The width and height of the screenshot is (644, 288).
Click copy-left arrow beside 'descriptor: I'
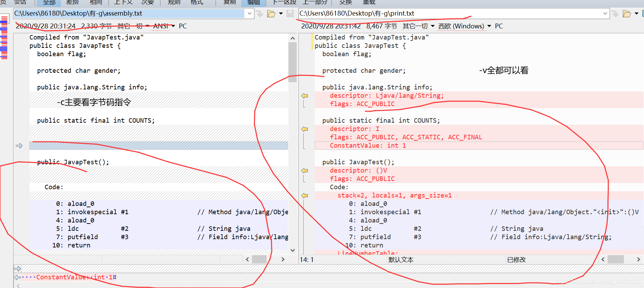[305, 129]
